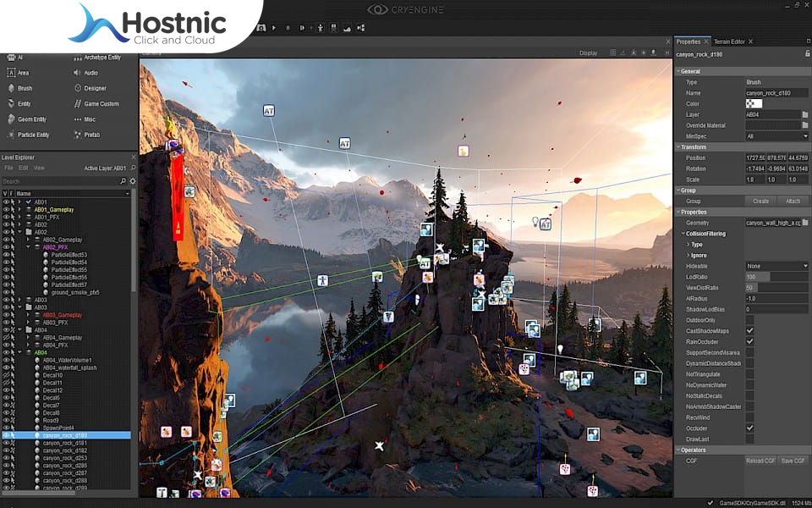
Task: Select the Particle Entity tool
Action: [28, 135]
